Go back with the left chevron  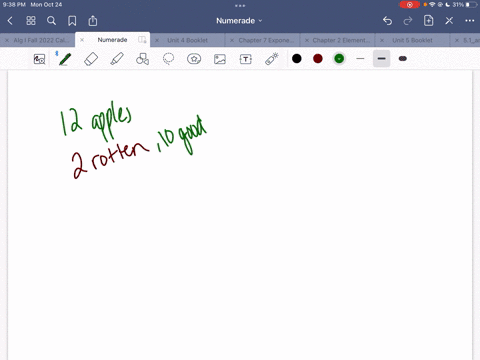point(10,21)
